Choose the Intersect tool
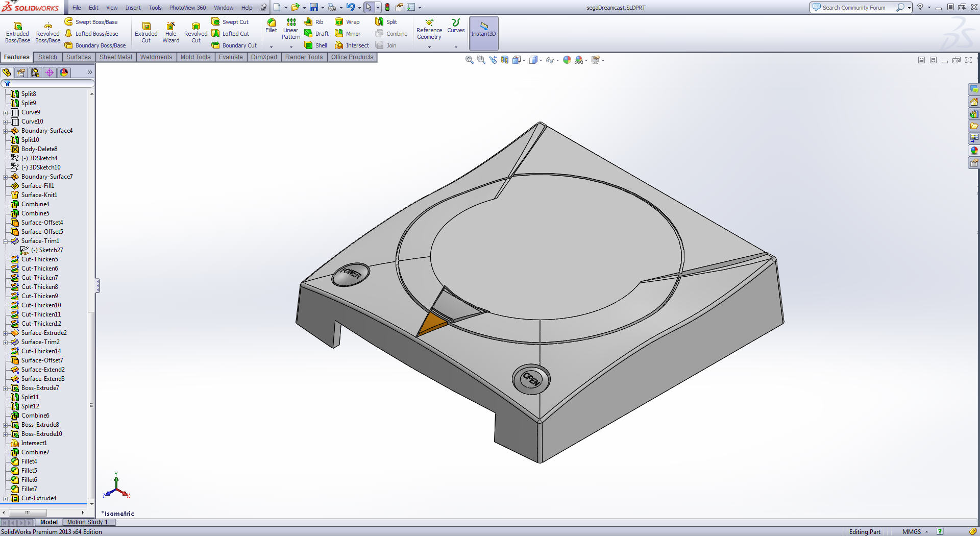Viewport: 980px width, 536px height. coord(352,45)
